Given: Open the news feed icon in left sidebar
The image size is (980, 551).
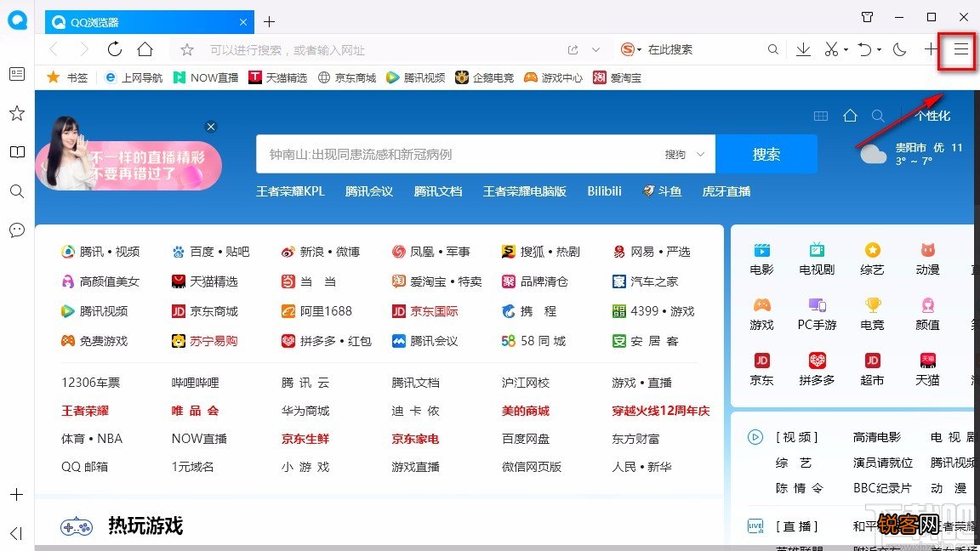Looking at the screenshot, I should point(17,74).
